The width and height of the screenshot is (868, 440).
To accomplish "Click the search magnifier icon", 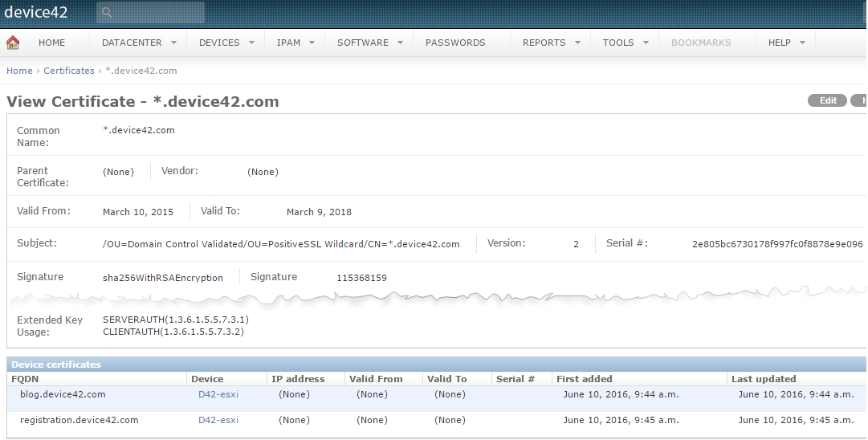I will pos(108,12).
